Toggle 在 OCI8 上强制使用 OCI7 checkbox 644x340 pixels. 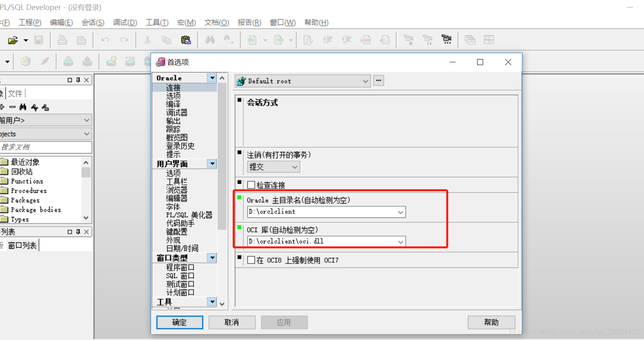point(251,260)
